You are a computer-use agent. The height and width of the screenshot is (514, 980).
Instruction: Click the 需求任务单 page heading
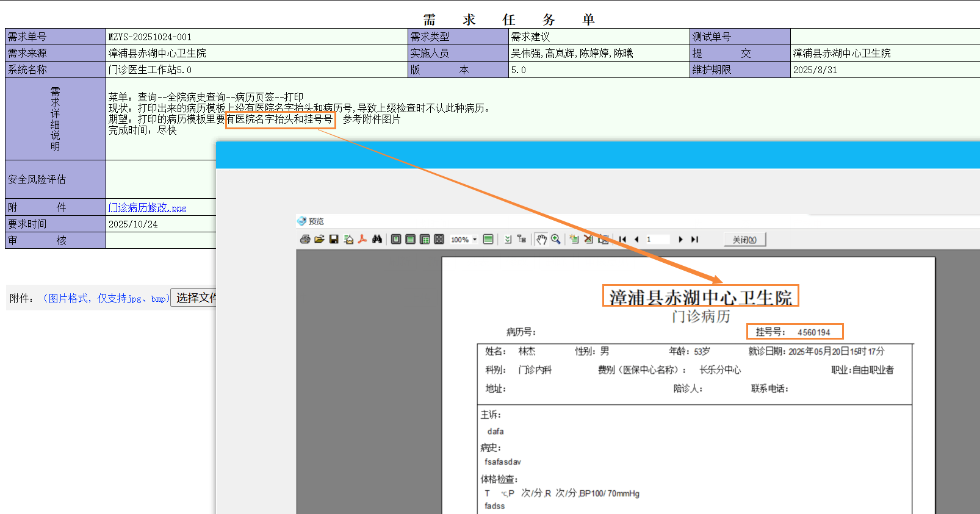point(508,20)
